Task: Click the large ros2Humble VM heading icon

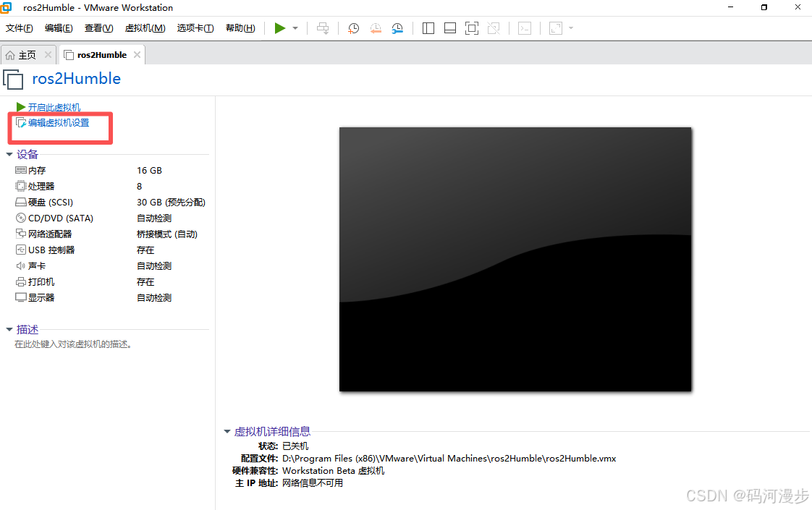Action: click(13, 80)
